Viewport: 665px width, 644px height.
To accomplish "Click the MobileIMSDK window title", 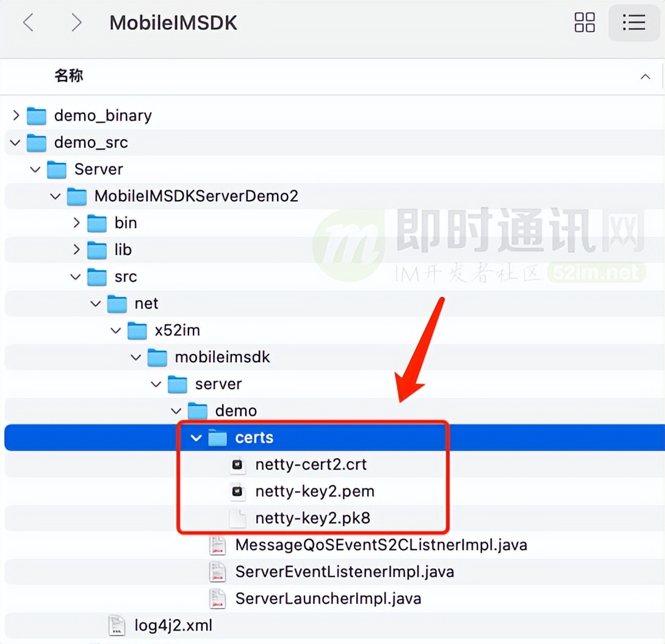I will (x=173, y=23).
